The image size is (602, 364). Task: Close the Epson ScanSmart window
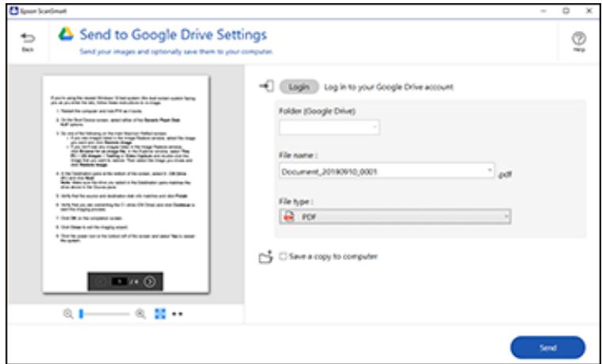click(x=589, y=11)
